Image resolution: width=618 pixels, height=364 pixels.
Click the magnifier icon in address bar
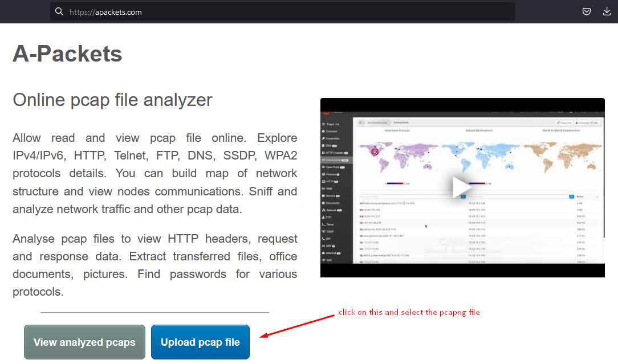(x=59, y=11)
